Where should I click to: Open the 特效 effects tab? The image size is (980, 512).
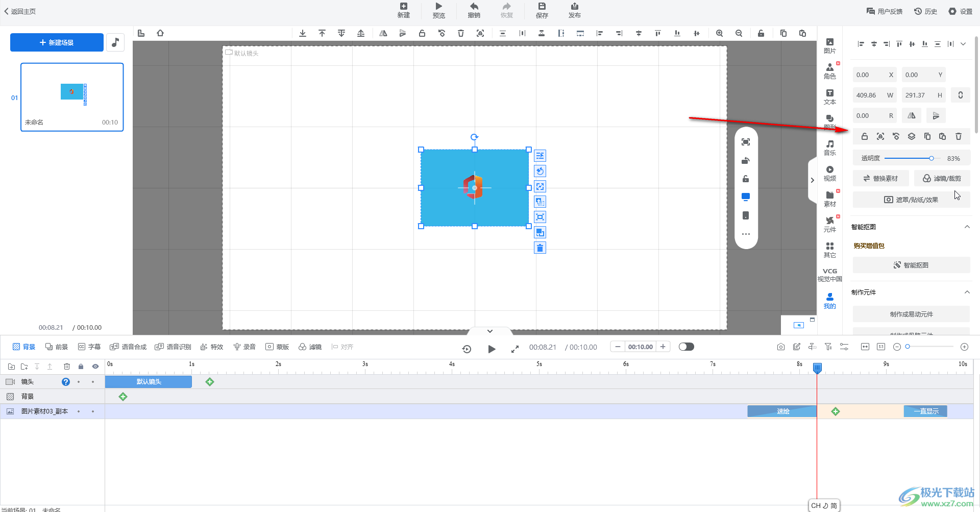[212, 347]
